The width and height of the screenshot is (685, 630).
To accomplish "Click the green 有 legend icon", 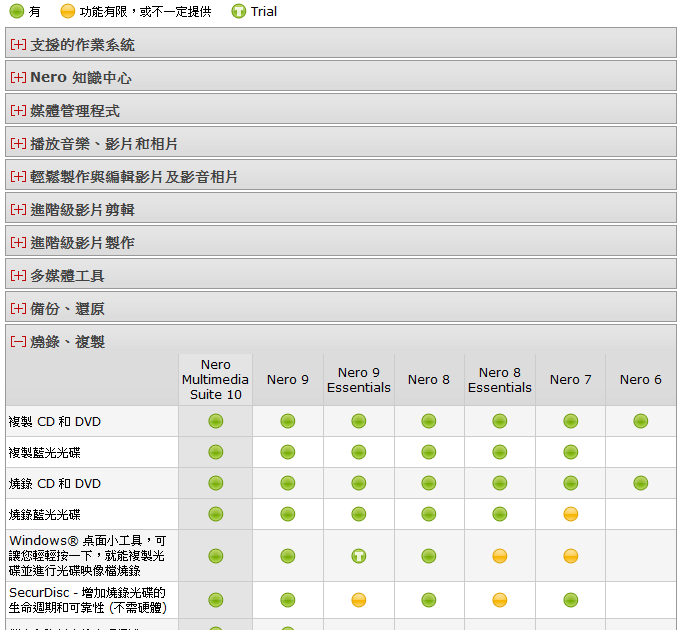I will click(x=17, y=11).
